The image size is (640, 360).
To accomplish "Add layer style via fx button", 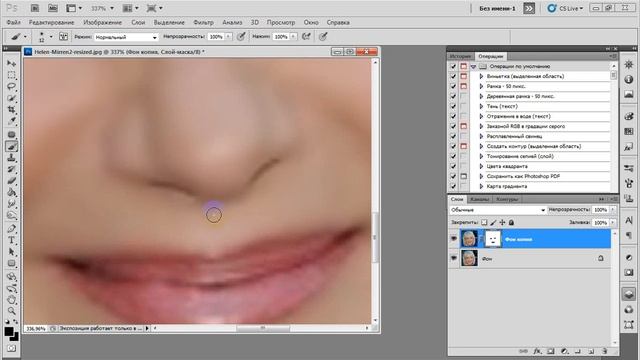I will pyautogui.click(x=538, y=351).
